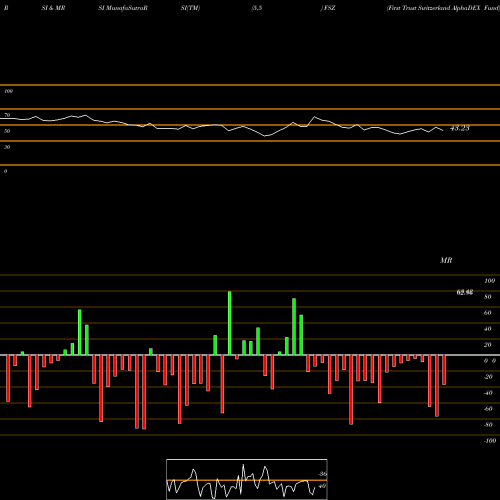This screenshot has width=500, height=500.
Task: Click the MR label above the histogram
Action: coord(446,260)
